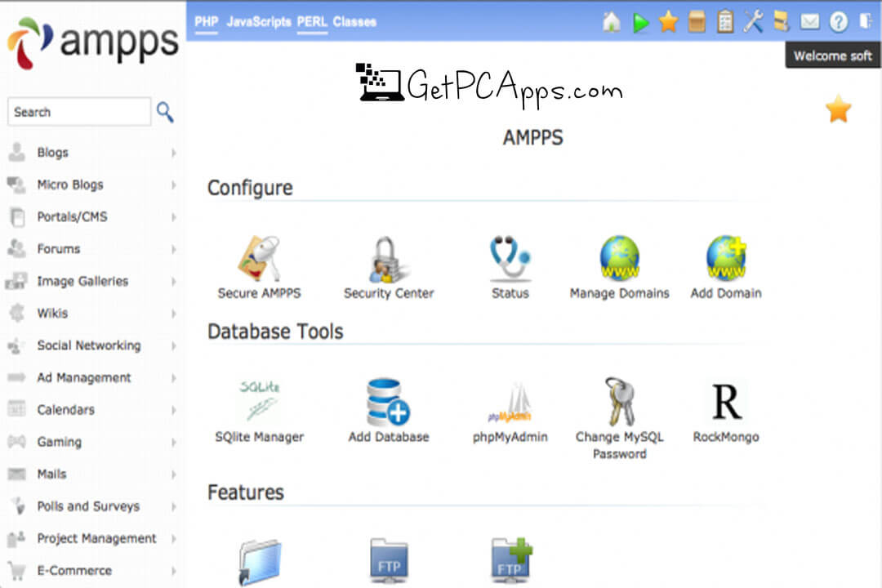This screenshot has width=882, height=588.
Task: Open the Social Networking category label
Action: click(x=89, y=345)
